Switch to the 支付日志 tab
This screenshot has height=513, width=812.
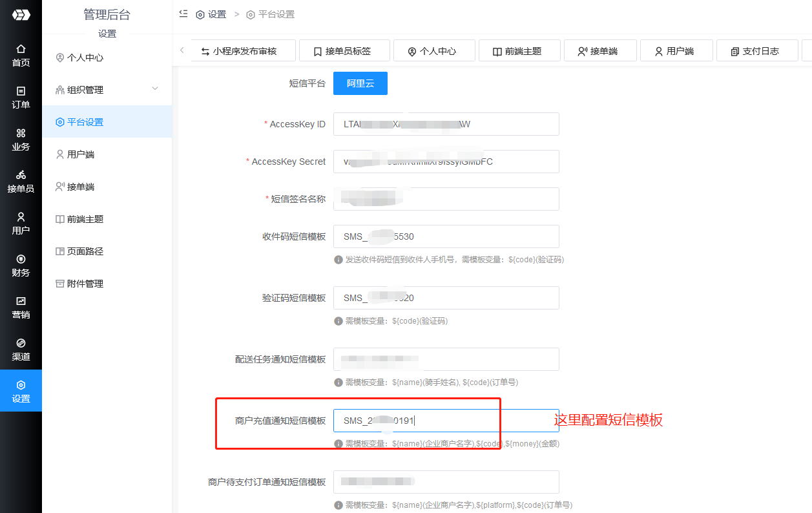[x=757, y=51]
